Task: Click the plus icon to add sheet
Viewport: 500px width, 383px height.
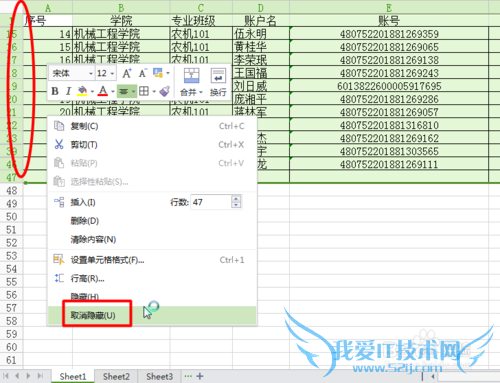Action: point(200,376)
